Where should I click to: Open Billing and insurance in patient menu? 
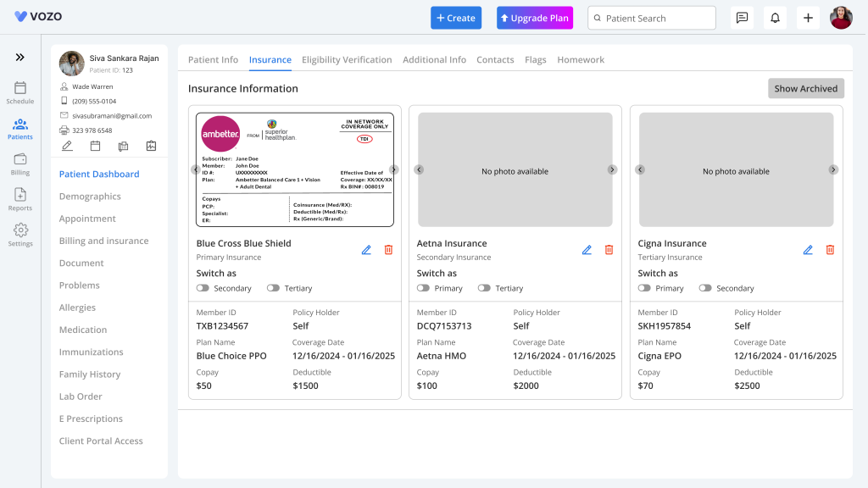tap(103, 241)
